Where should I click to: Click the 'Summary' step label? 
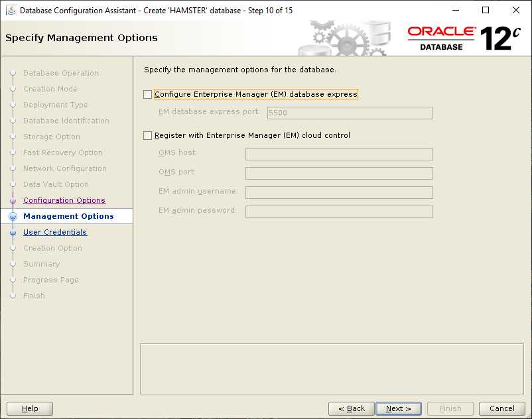click(41, 264)
